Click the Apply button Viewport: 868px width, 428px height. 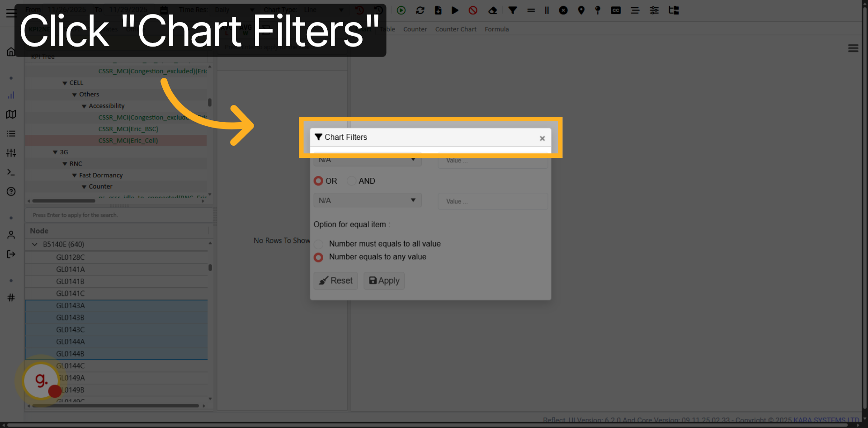(x=384, y=281)
